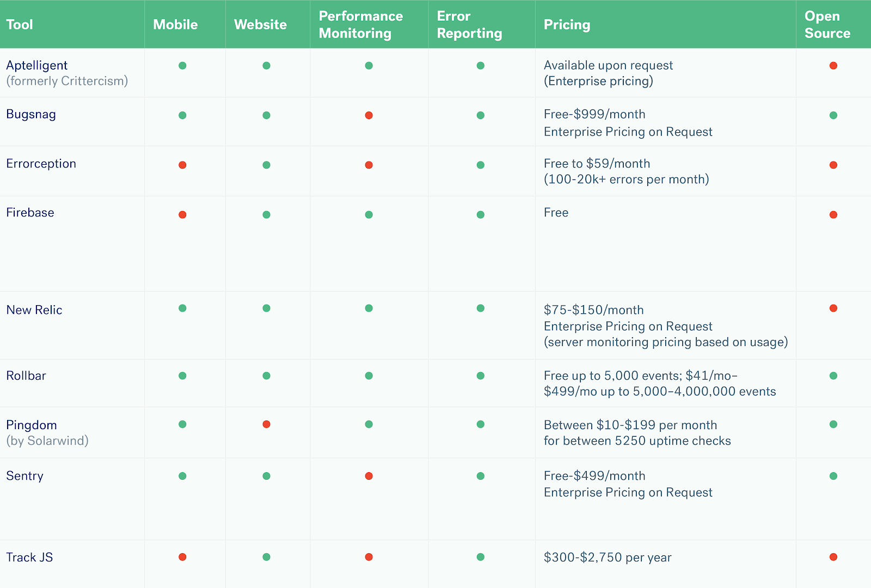Click the green Error Reporting dot for Sentry
871x588 pixels.
480,475
